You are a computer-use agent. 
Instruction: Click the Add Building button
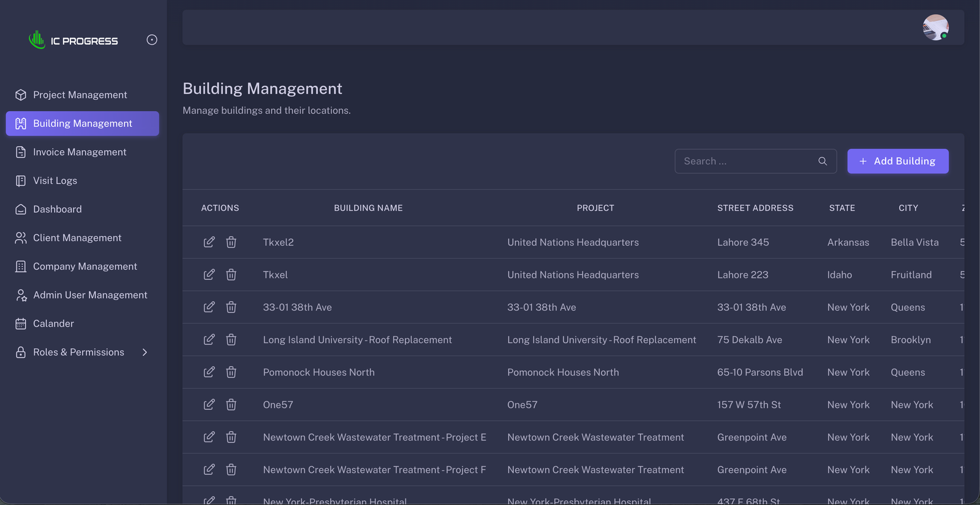point(898,161)
